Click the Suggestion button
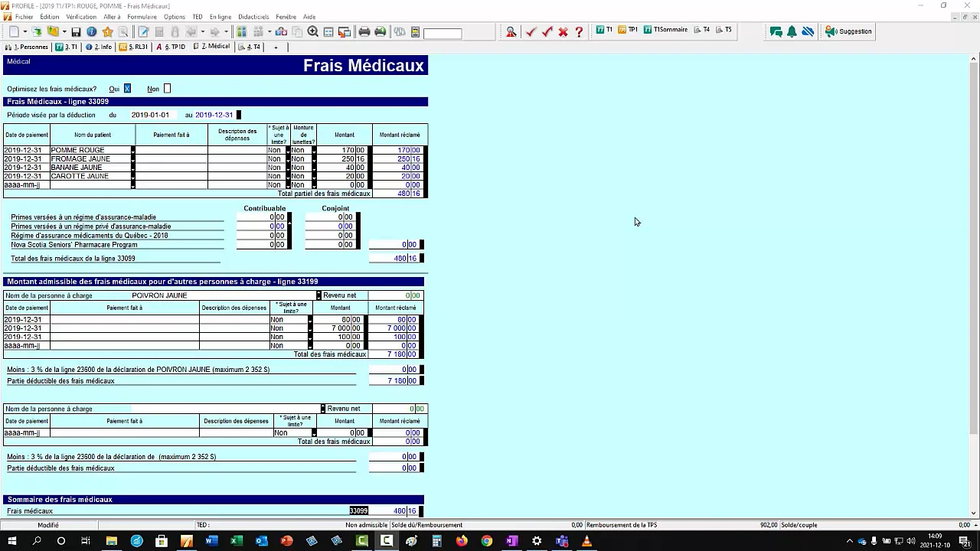 (848, 31)
